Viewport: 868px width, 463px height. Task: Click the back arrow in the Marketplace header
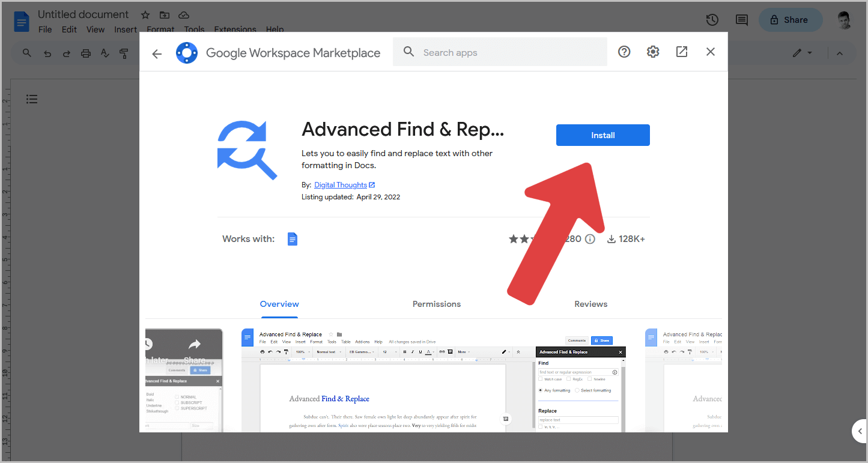pyautogui.click(x=156, y=53)
